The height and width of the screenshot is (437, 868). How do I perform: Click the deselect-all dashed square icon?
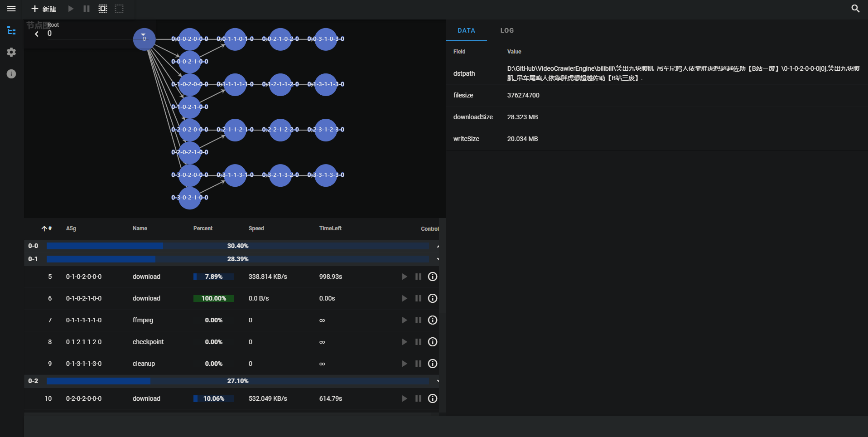click(119, 9)
